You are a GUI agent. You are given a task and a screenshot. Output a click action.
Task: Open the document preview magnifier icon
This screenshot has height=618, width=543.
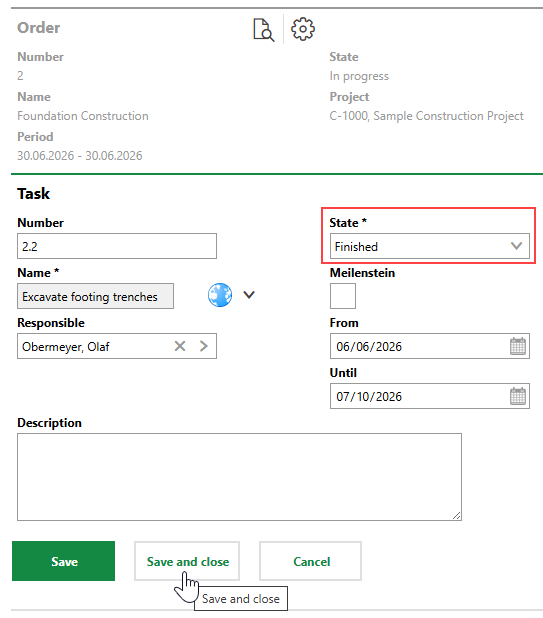(263, 30)
